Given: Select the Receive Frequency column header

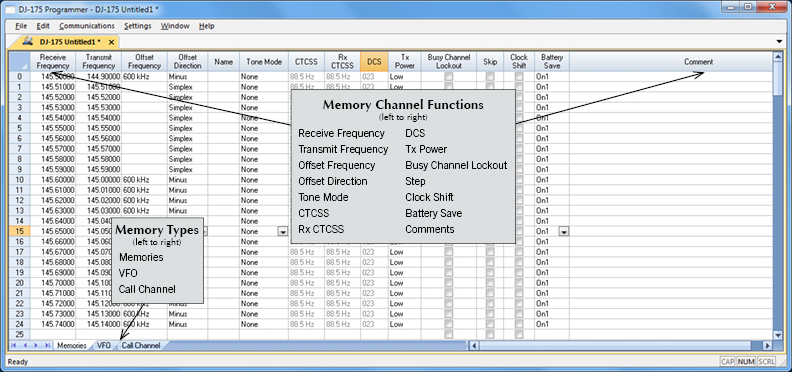Looking at the screenshot, I should coord(53,62).
